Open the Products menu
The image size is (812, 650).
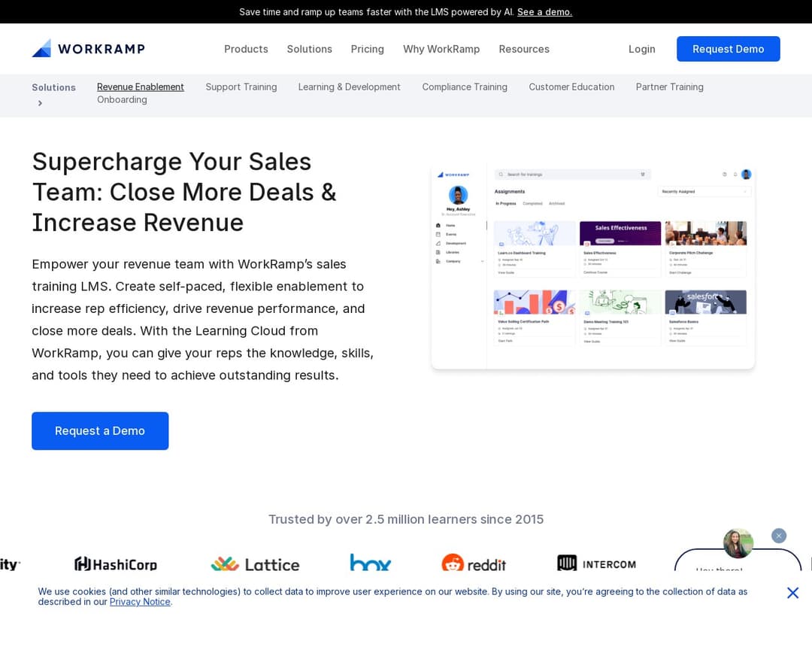click(x=246, y=49)
